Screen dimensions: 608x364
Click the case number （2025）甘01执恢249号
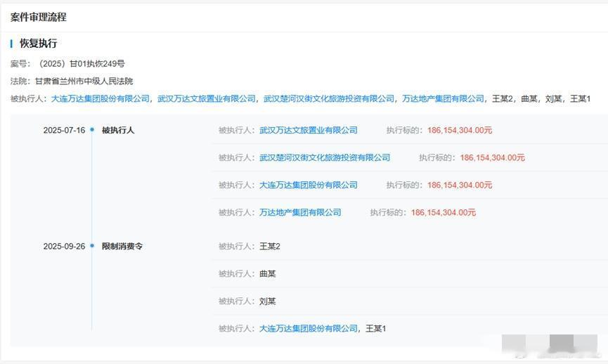81,63
